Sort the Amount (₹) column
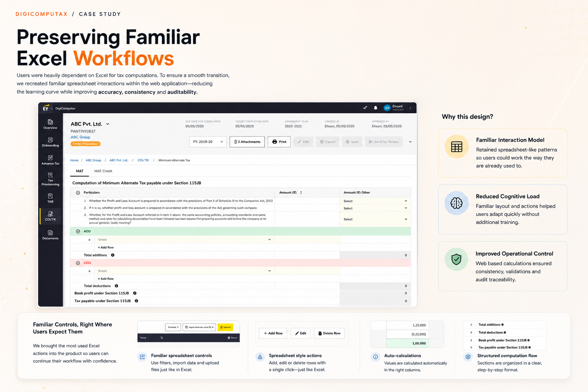The image size is (588, 392). pyautogui.click(x=301, y=193)
